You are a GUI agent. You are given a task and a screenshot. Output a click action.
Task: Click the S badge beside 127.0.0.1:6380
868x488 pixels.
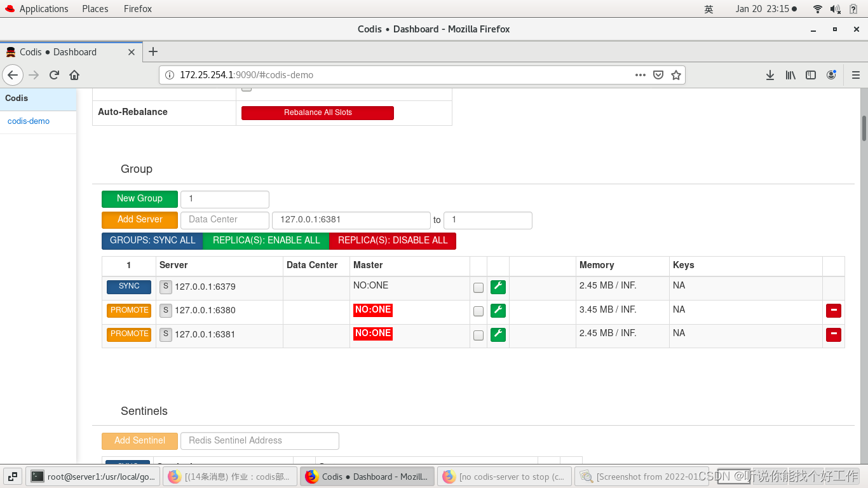tap(166, 310)
